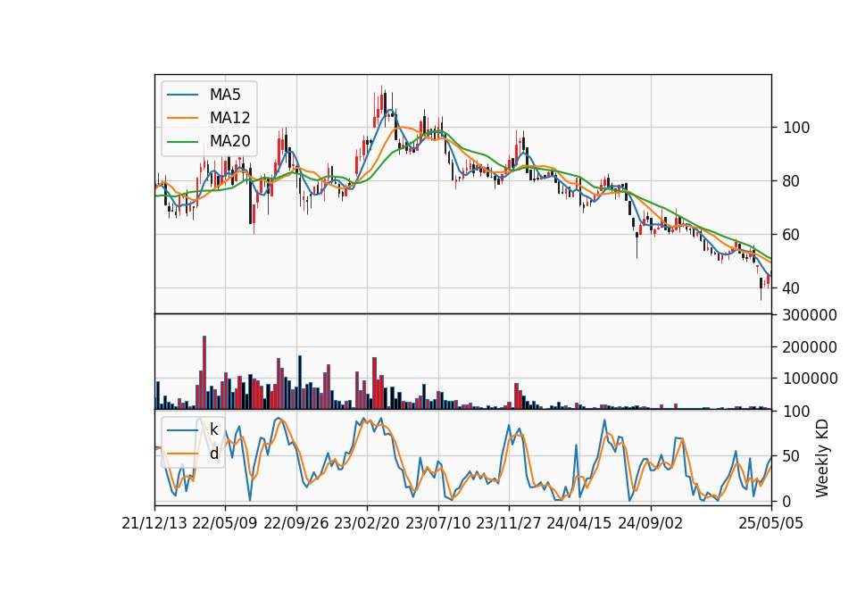Click the orange MA12 legend line sample

[x=182, y=118]
